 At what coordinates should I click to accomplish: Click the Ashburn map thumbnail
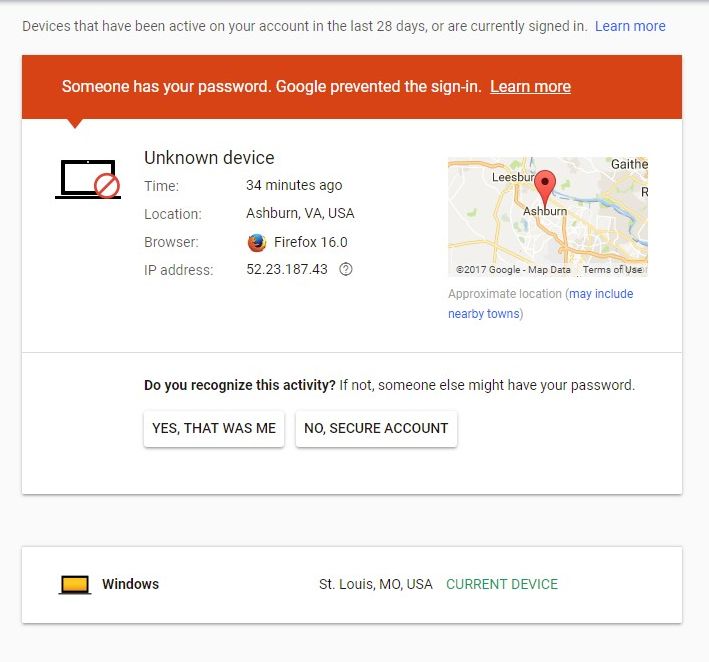tap(548, 217)
